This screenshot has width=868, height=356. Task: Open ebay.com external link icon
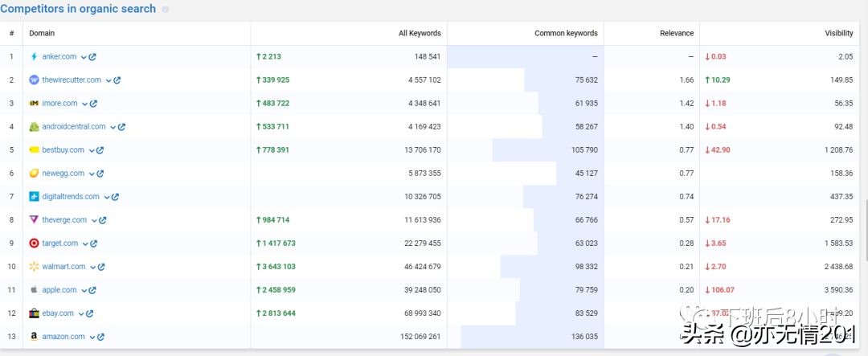point(90,313)
